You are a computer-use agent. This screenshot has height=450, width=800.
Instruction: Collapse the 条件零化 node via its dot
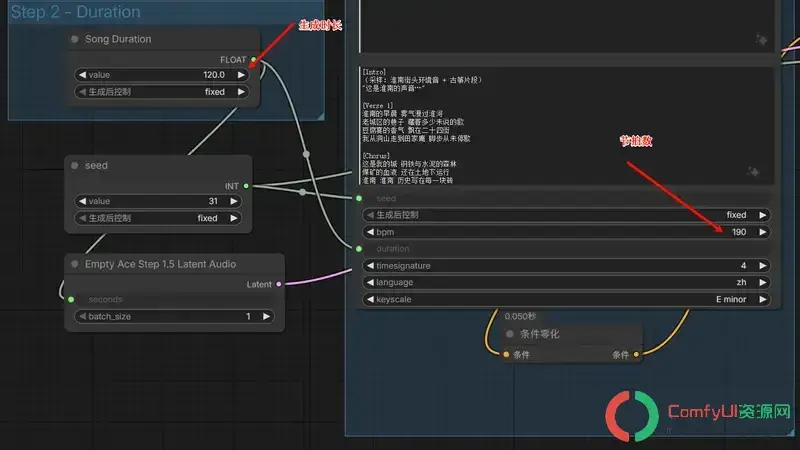point(509,334)
